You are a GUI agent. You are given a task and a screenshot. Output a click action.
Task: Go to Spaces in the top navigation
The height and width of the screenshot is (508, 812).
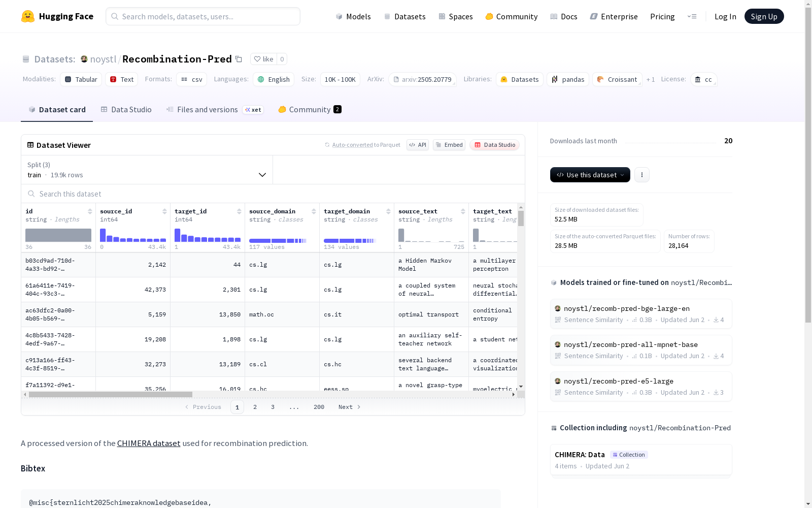456,16
